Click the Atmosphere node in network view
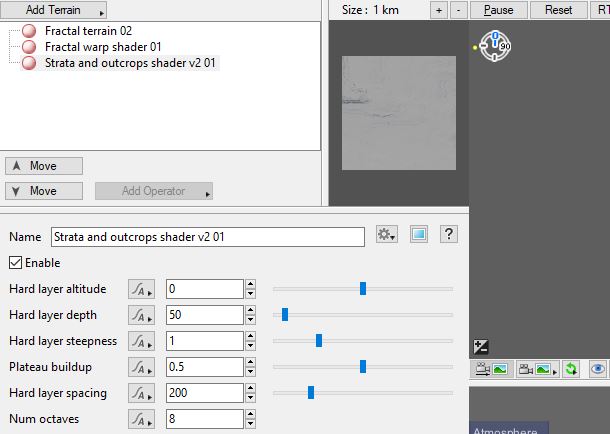610x434 pixels. tap(509, 428)
